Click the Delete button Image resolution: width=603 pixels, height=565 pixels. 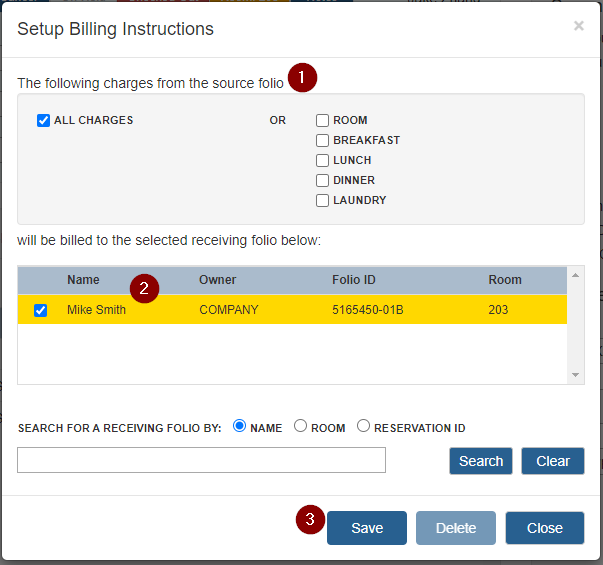[x=456, y=528]
